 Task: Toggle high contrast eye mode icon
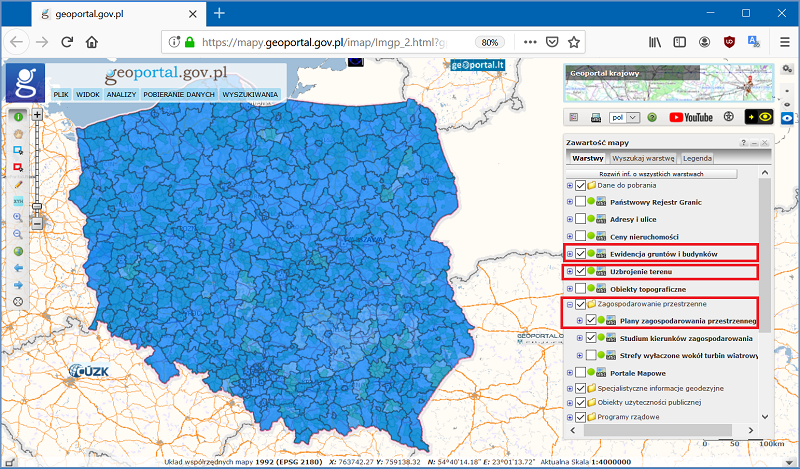pyautogui.click(x=759, y=117)
